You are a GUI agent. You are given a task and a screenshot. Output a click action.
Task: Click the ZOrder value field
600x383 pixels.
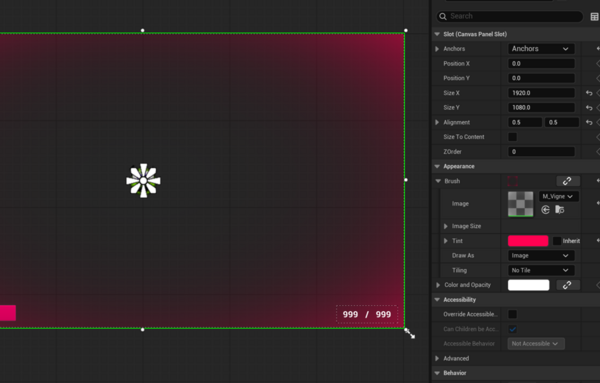pos(541,152)
